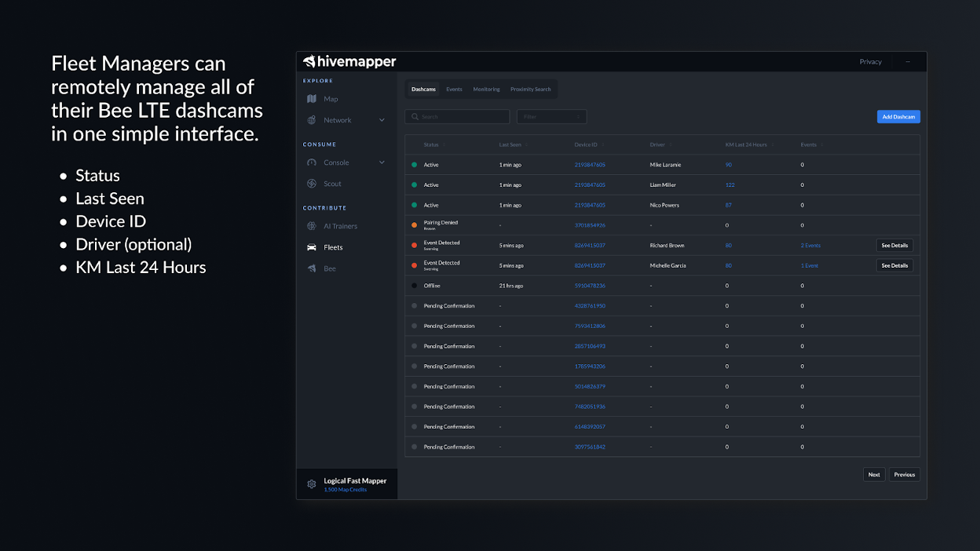The width and height of the screenshot is (980, 551).
Task: Open device ID 4328761950
Action: click(x=590, y=306)
